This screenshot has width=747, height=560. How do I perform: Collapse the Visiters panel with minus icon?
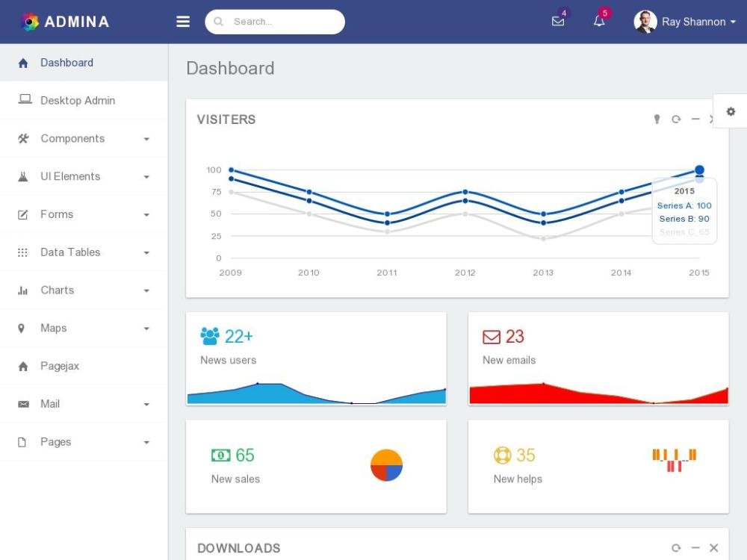695,119
